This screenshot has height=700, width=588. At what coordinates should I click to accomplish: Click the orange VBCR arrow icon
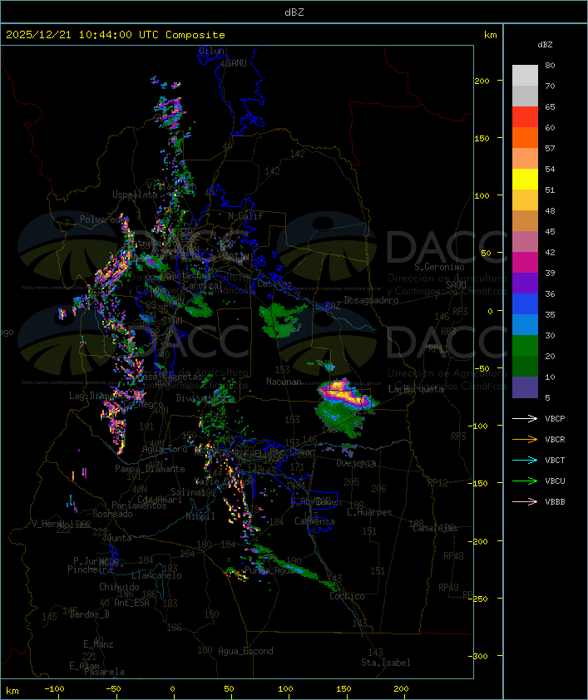tap(525, 439)
